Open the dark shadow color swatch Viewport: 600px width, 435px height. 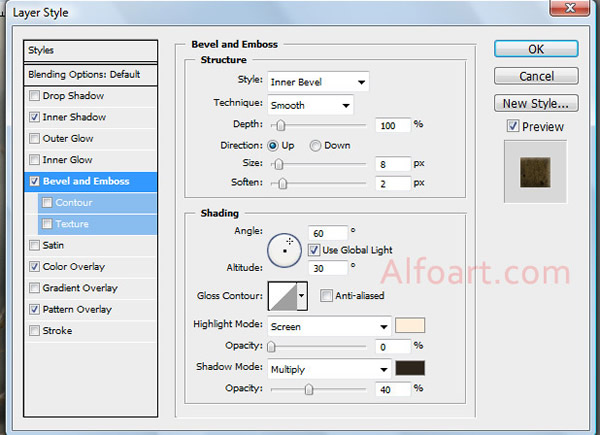point(412,368)
